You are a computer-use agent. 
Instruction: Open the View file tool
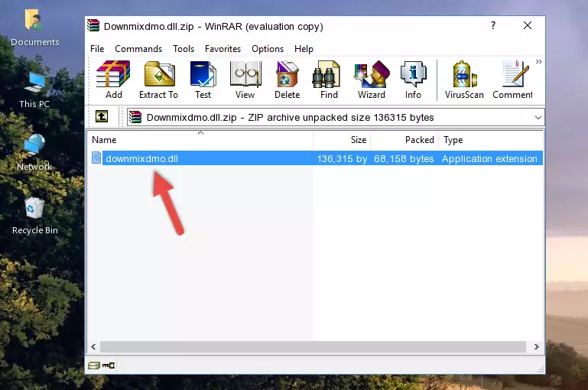(245, 80)
